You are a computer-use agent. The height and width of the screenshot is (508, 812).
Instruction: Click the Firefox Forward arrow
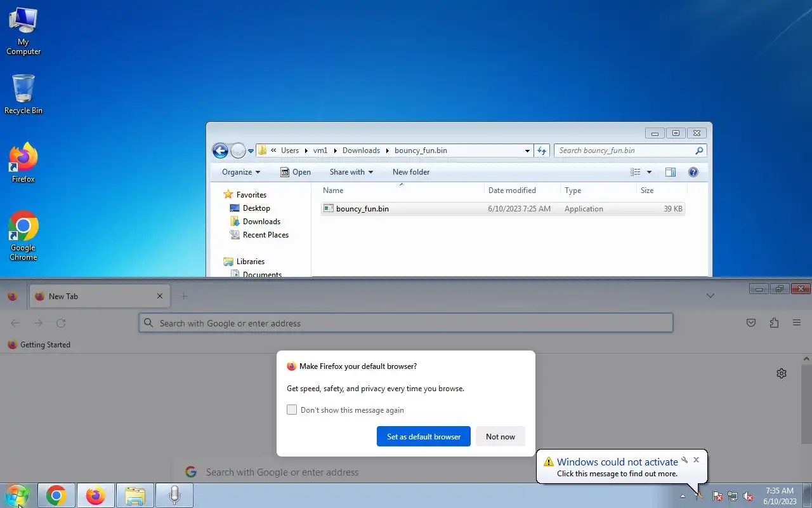coord(38,323)
